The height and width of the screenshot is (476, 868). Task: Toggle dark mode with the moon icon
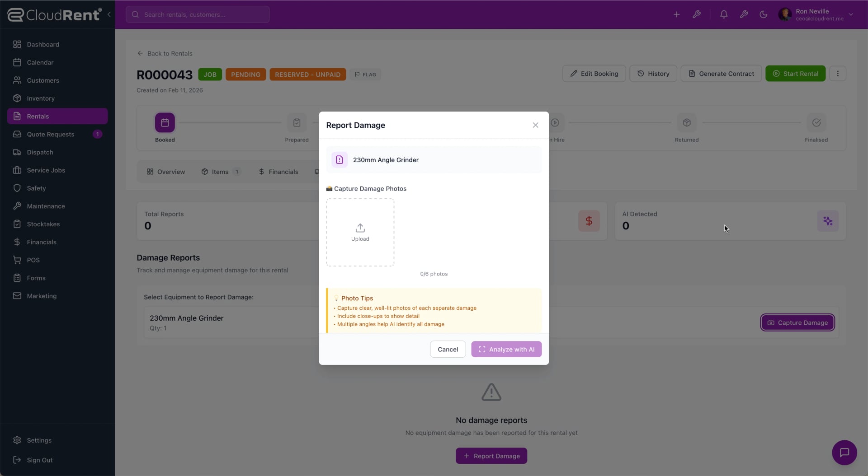click(764, 14)
